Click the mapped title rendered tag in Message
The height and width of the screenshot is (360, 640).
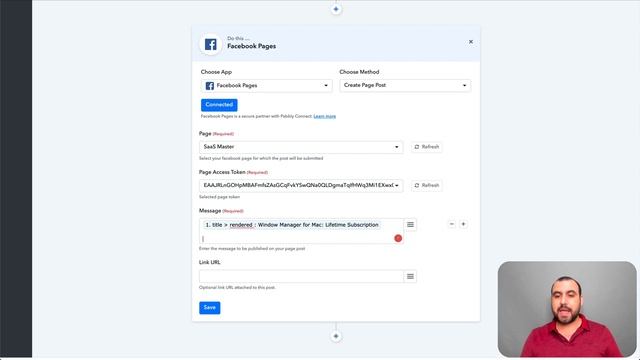point(291,225)
